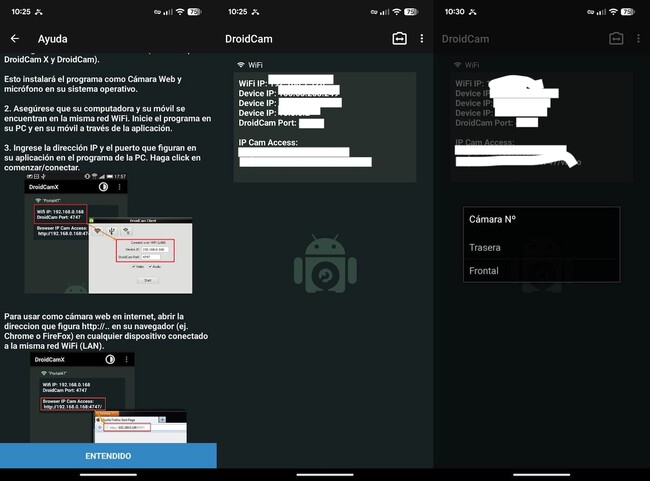Tap the dimmed three-dot menu behind the camera dialog
This screenshot has height=481, width=650.
point(638,39)
